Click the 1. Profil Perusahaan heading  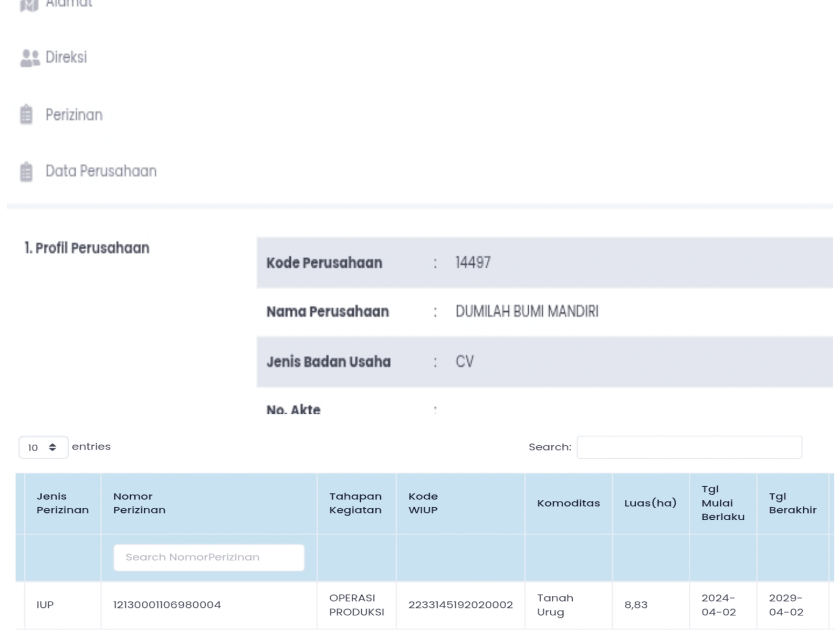[87, 248]
